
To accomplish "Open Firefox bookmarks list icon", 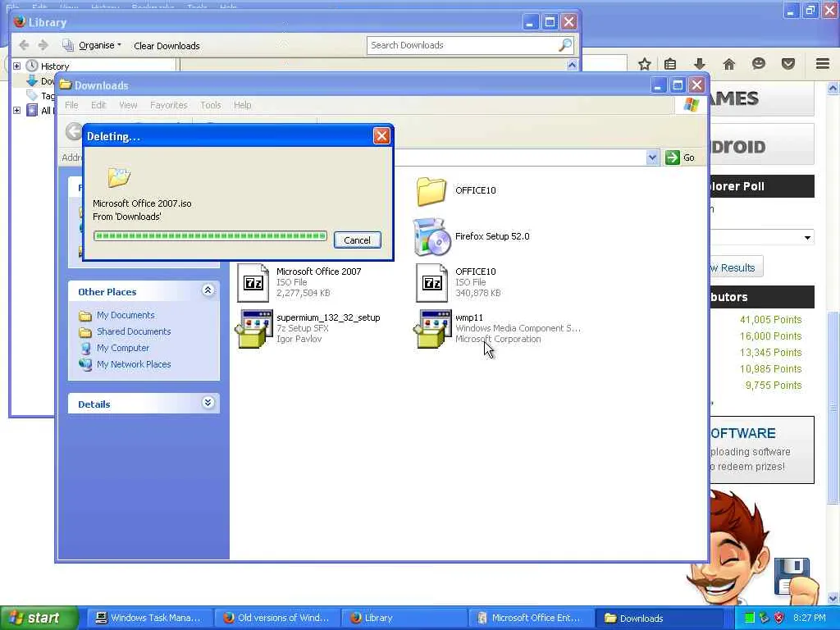I will (x=670, y=64).
